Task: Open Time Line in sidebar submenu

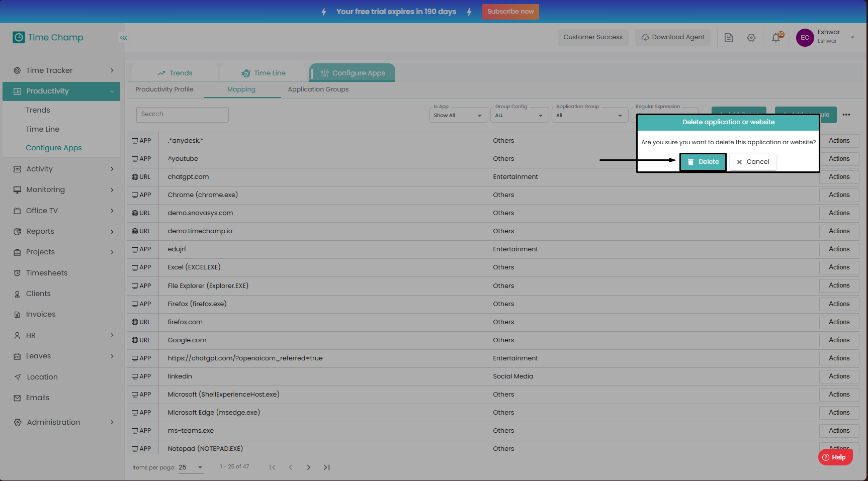Action: pyautogui.click(x=43, y=129)
